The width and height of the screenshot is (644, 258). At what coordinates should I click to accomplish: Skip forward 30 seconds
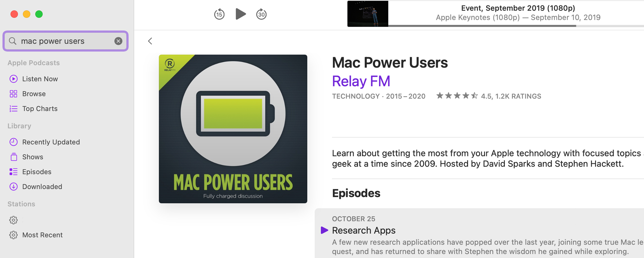[x=261, y=14]
